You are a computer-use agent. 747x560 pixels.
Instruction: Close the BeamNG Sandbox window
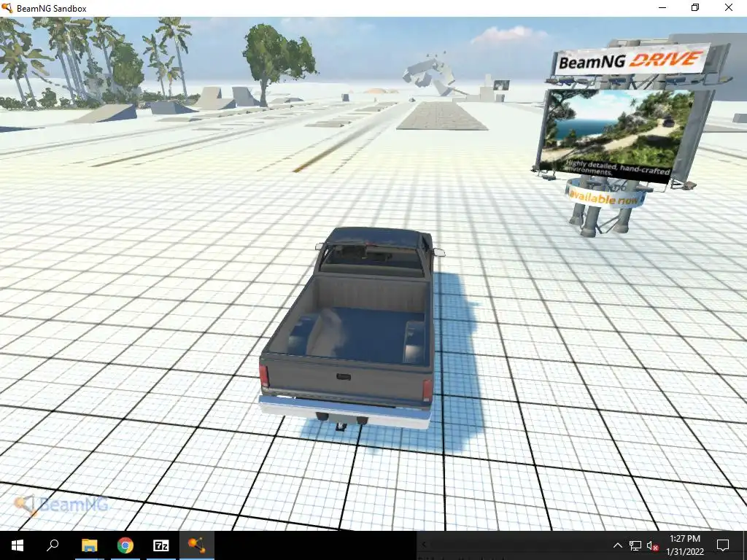click(x=729, y=8)
